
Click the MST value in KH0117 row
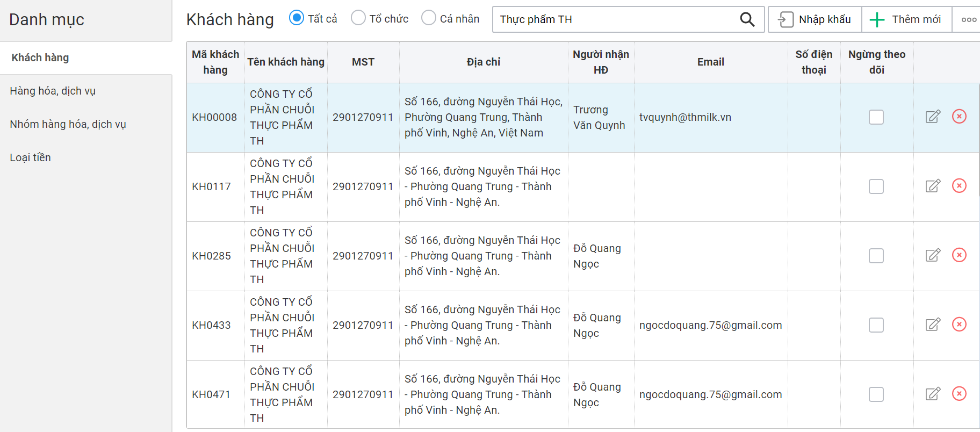pyautogui.click(x=363, y=186)
